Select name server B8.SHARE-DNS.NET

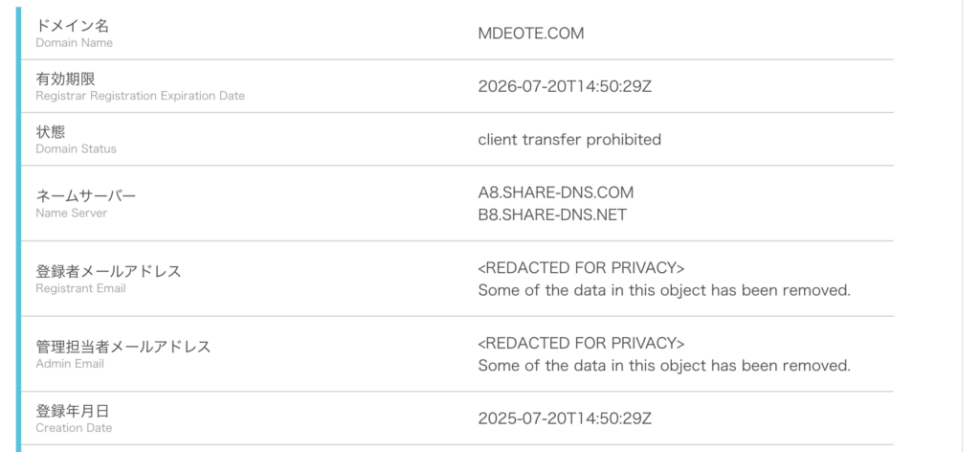coord(552,215)
